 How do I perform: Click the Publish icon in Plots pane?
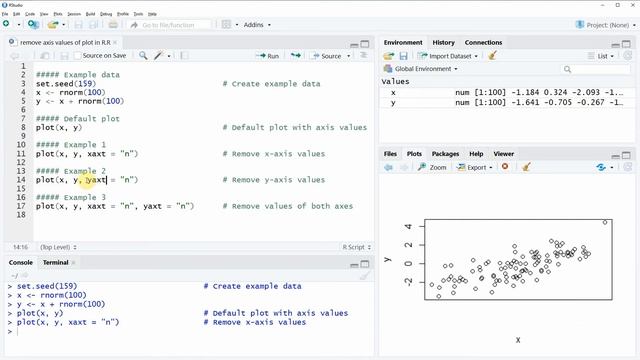click(601, 167)
